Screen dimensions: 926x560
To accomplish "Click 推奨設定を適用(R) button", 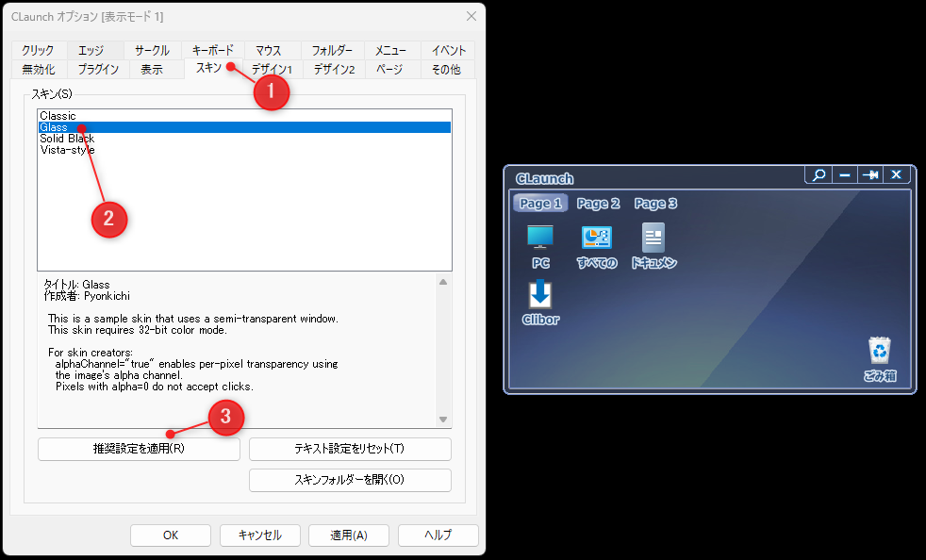I will 139,449.
